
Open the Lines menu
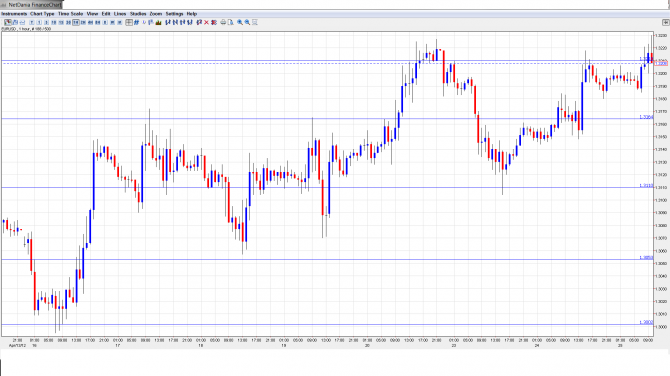tap(120, 14)
